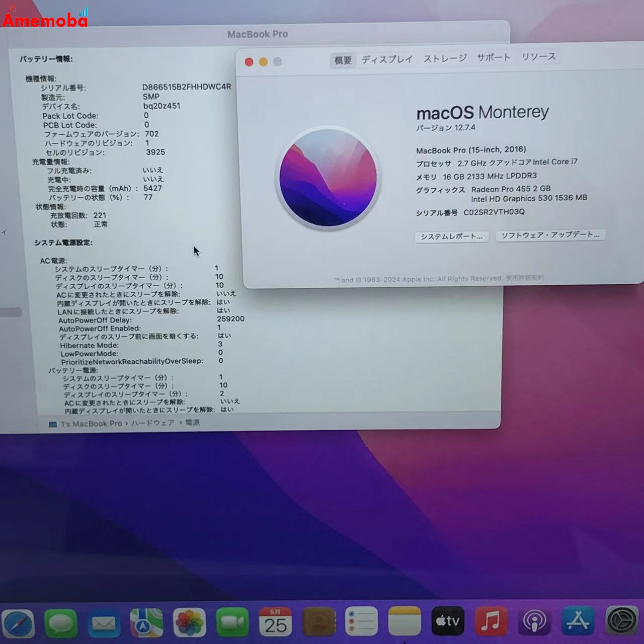Switch to the ディスプレイ tab

(388, 59)
